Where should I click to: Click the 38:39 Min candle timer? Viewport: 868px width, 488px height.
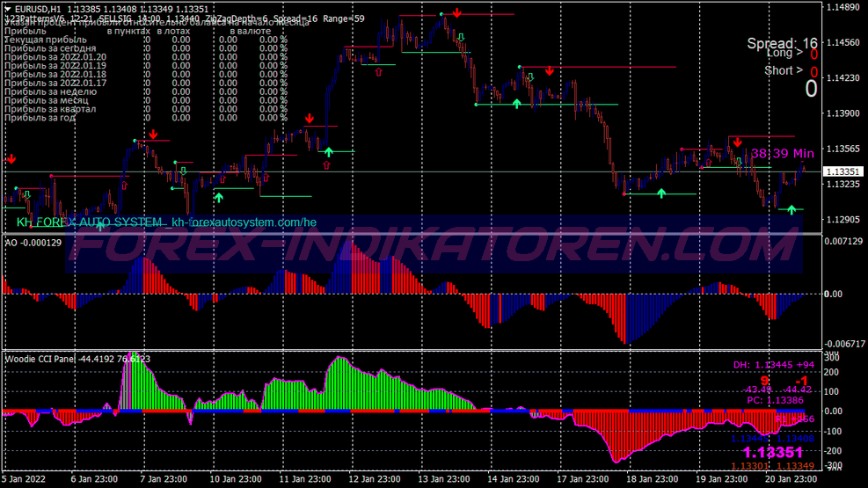point(782,153)
